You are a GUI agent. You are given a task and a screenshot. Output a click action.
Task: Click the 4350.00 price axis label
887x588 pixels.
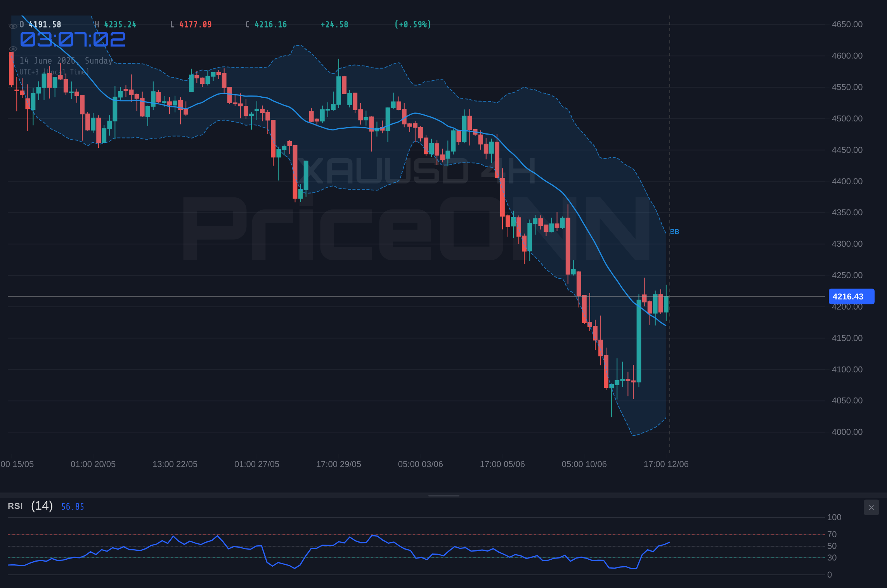[x=847, y=213]
